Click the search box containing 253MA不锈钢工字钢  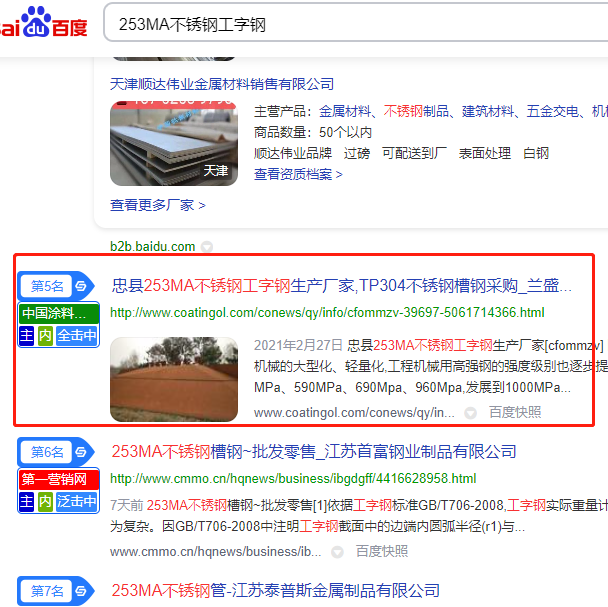[x=356, y=22]
